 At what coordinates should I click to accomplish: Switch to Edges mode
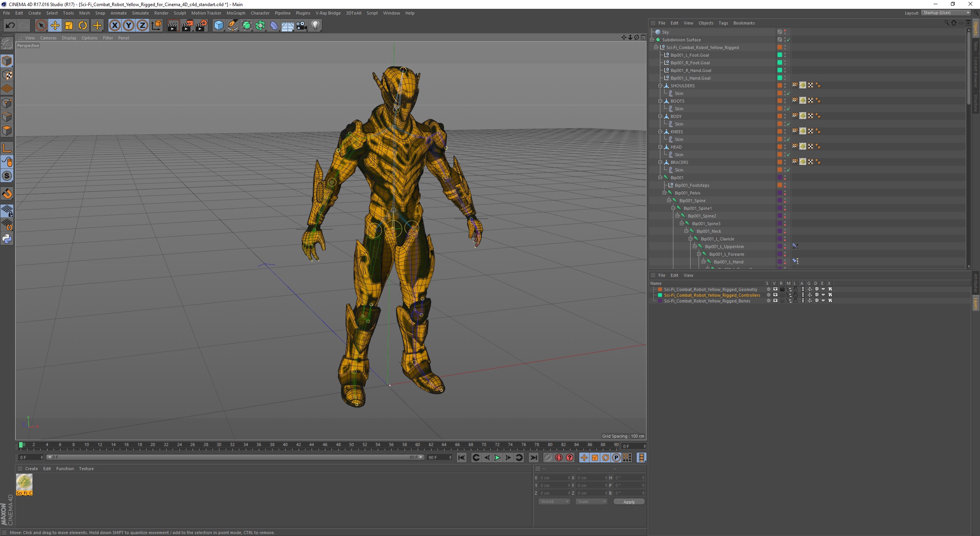point(7,117)
